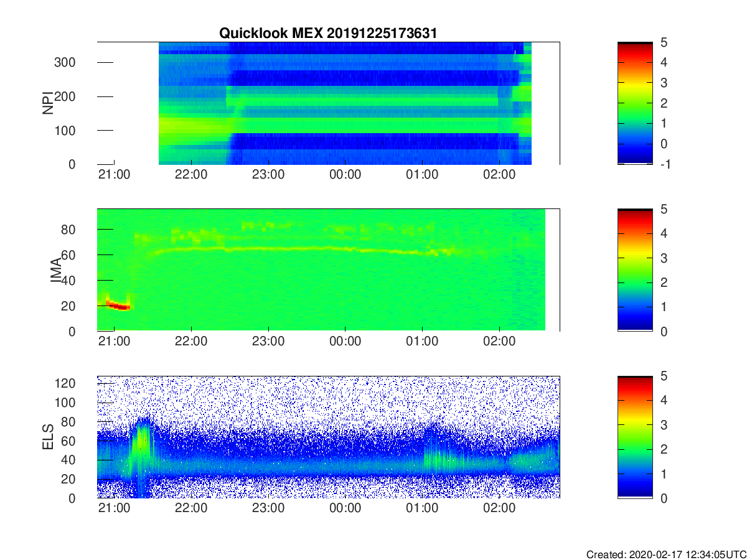Viewport: 747px width, 560px height.
Task: Click the 21:00 tick under the ELS panel
Action: [114, 508]
